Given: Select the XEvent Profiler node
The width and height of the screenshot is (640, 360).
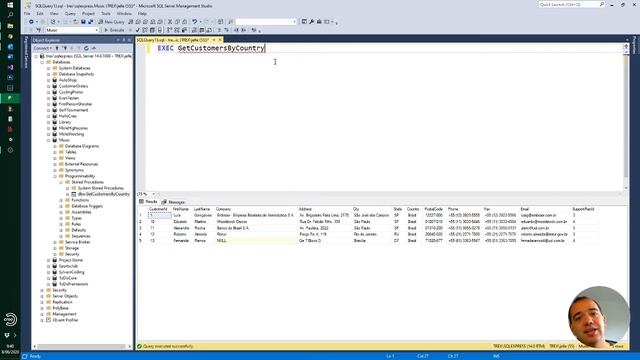Looking at the screenshot, I should pos(65,320).
